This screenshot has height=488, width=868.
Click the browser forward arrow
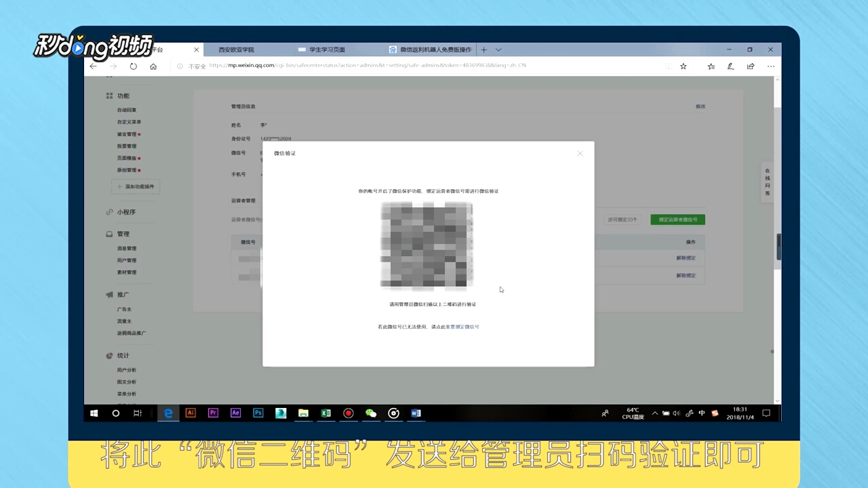pos(113,66)
